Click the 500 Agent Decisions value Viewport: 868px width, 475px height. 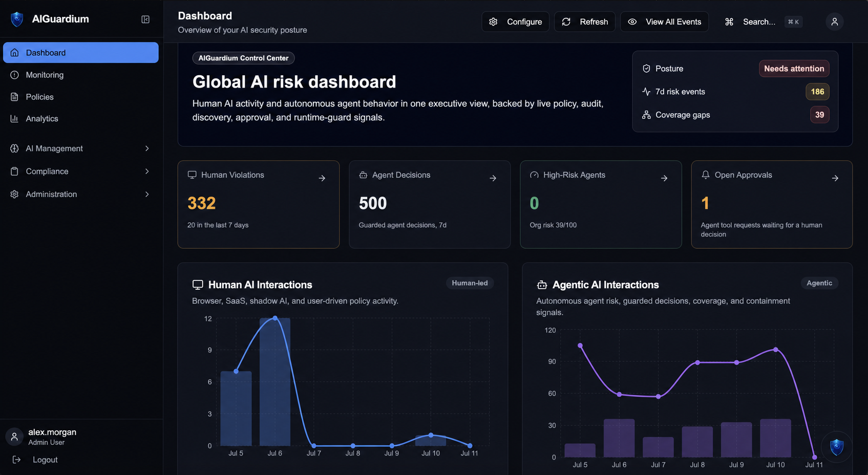tap(373, 203)
